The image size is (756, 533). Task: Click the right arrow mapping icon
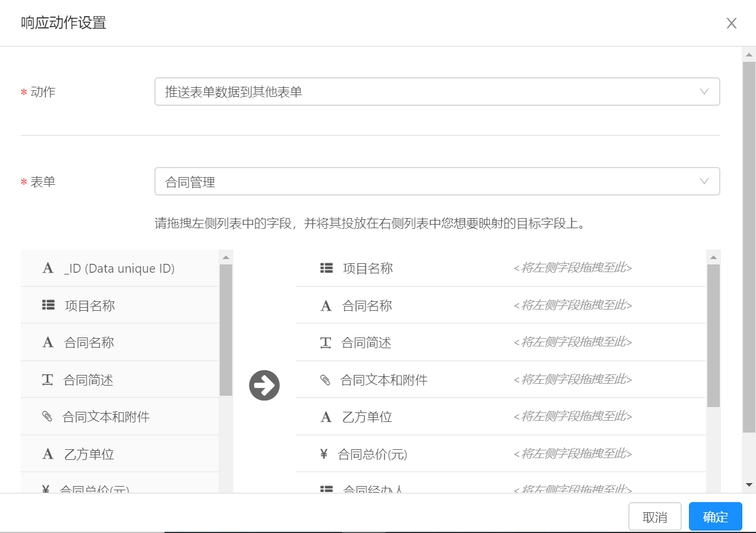(264, 386)
